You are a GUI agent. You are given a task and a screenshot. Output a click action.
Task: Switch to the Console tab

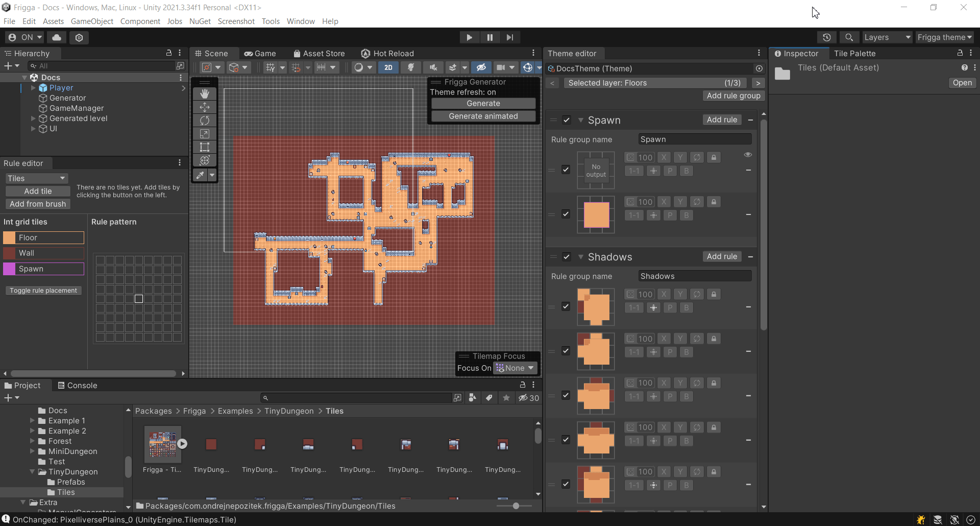click(77, 386)
